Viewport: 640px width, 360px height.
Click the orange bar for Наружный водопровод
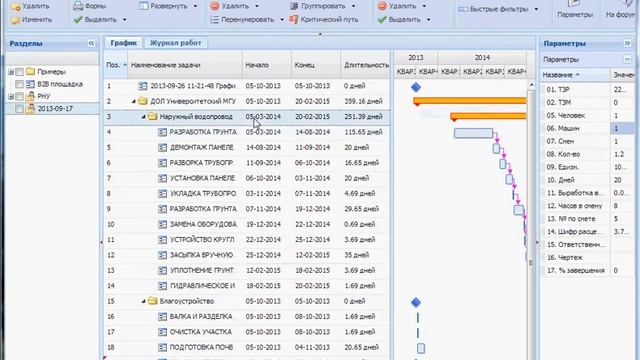coord(489,116)
